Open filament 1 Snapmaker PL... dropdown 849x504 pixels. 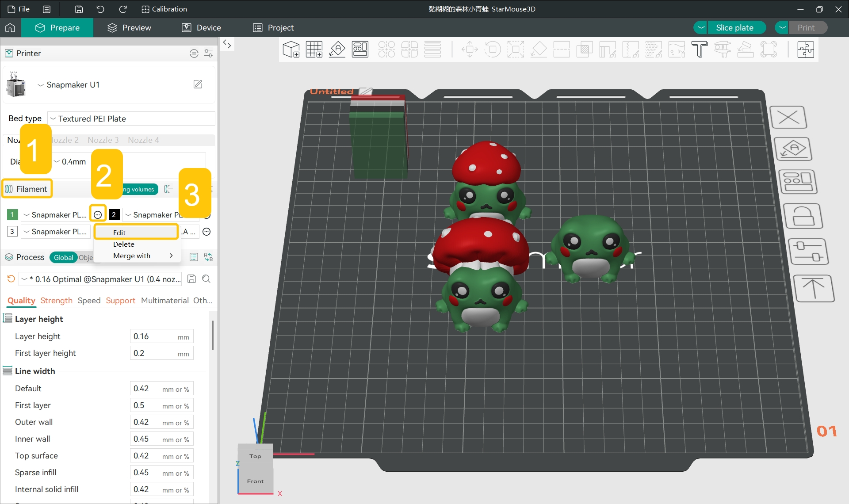(55, 215)
